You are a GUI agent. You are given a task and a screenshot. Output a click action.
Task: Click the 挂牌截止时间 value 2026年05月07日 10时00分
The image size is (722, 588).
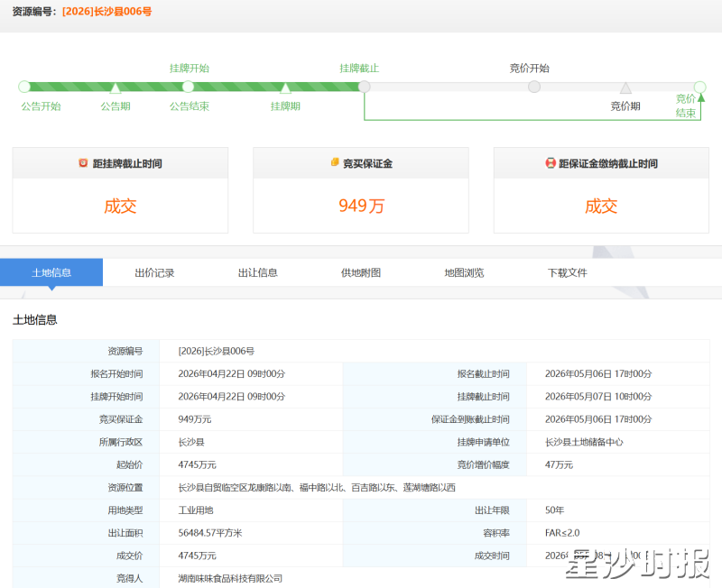tap(598, 397)
